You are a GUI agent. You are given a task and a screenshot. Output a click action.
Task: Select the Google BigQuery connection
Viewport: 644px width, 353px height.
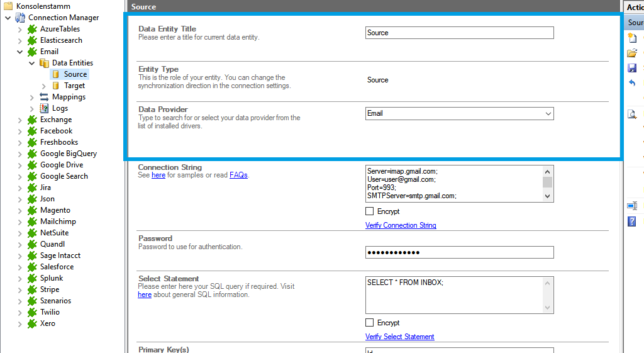click(68, 154)
